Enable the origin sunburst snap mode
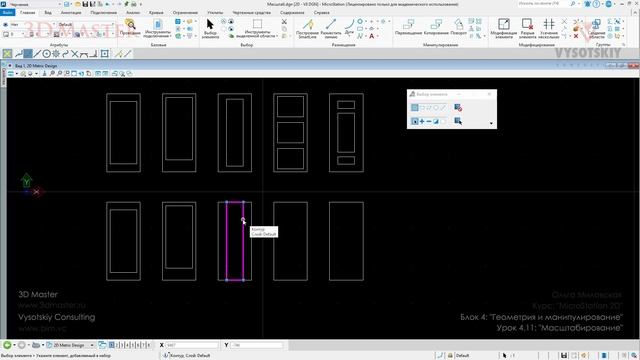This screenshot has height=360, width=640. pyautogui.click(x=56, y=53)
